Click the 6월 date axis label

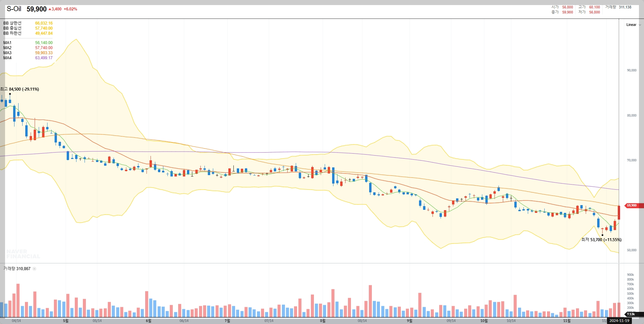point(149,321)
